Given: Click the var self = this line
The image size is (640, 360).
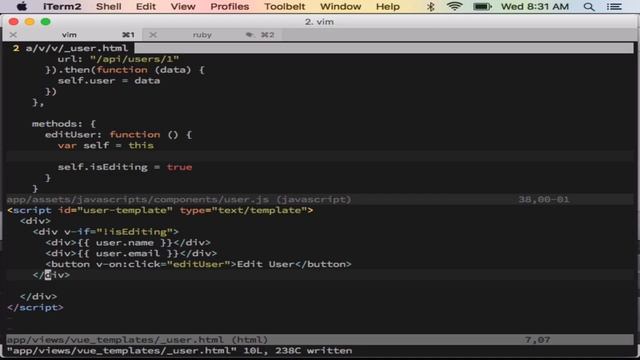Looking at the screenshot, I should click(x=105, y=145).
